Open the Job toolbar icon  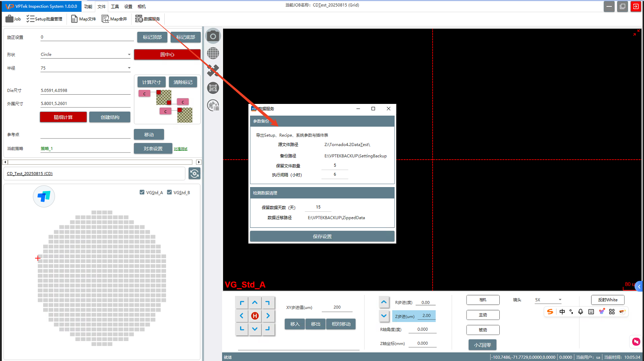(x=13, y=19)
